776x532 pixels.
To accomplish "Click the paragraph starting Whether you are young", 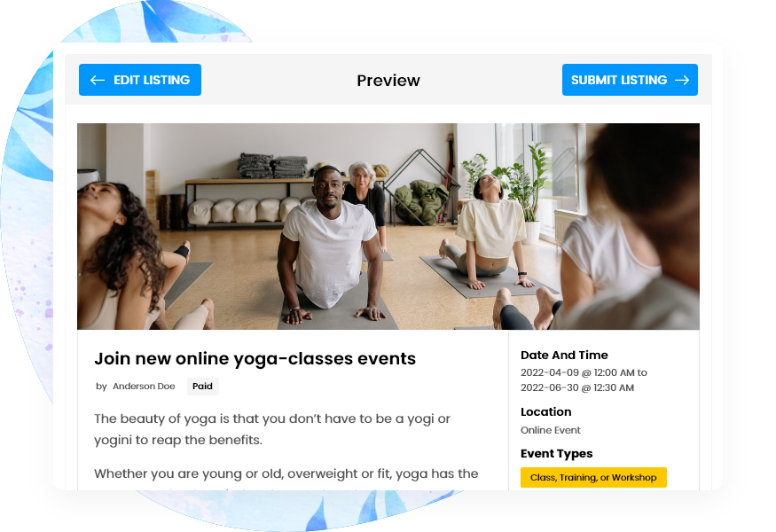I will 286,474.
